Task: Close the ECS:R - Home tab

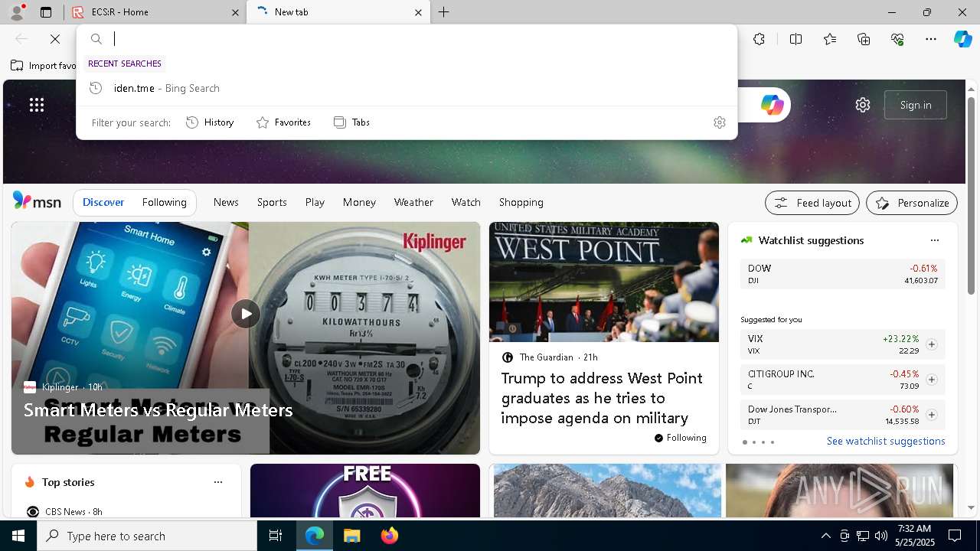Action: tap(235, 12)
